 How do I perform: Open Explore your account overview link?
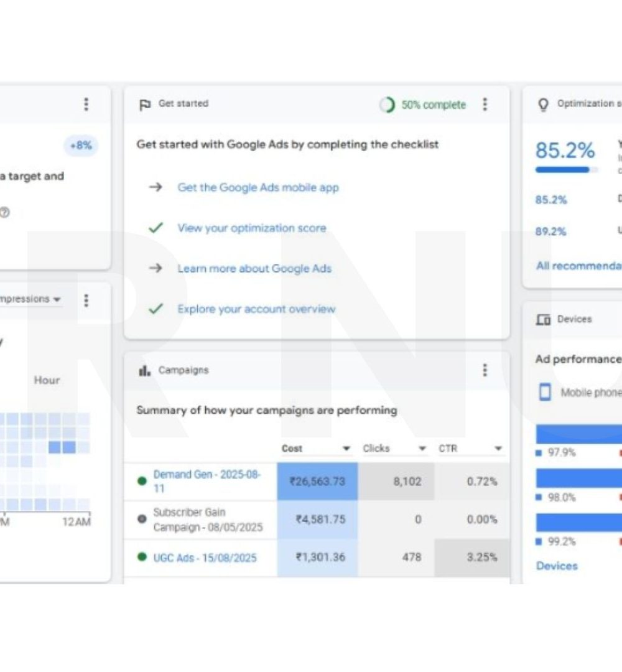(x=257, y=309)
